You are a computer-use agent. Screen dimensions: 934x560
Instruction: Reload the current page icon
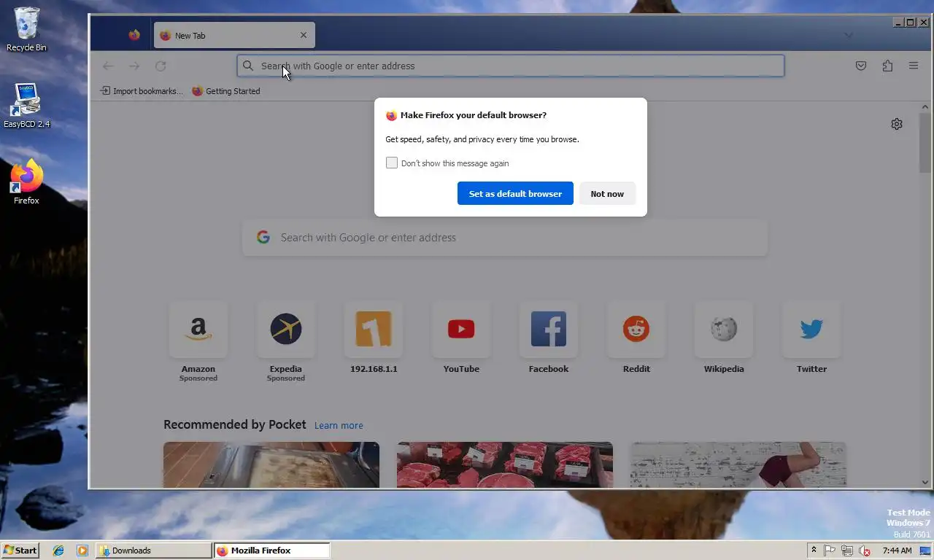point(161,66)
